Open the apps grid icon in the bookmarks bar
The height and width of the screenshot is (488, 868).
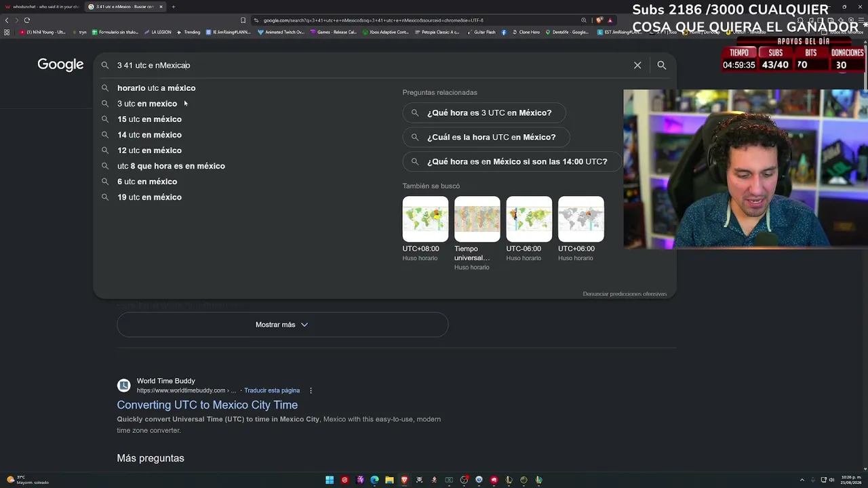(7, 32)
